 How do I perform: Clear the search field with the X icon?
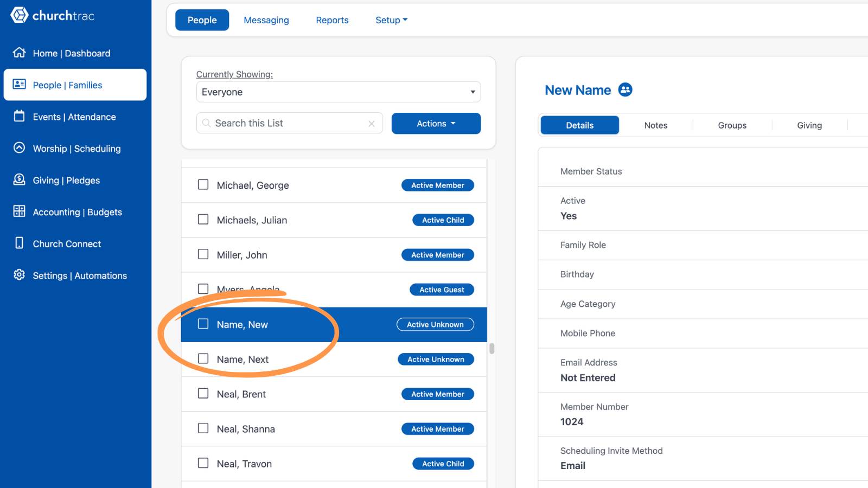point(372,124)
